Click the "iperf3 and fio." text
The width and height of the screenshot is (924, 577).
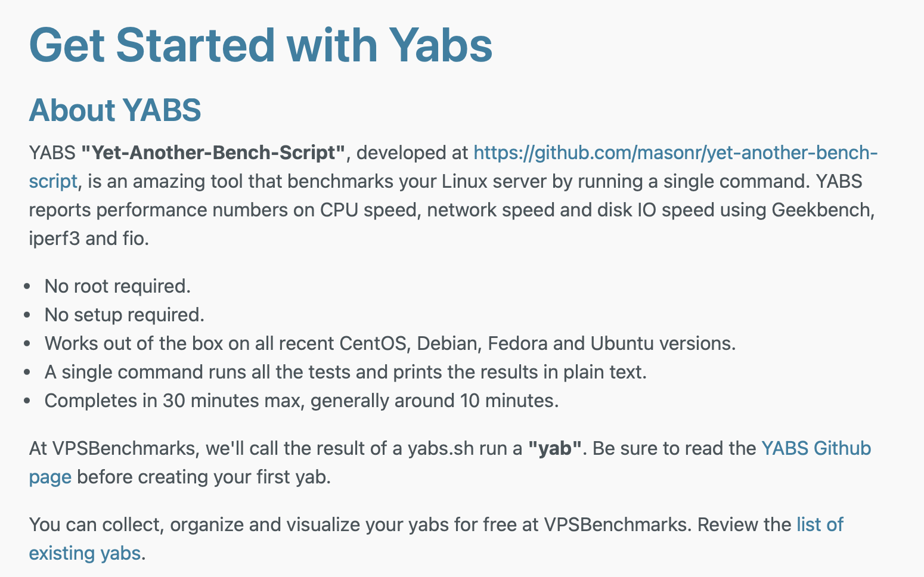(x=89, y=238)
